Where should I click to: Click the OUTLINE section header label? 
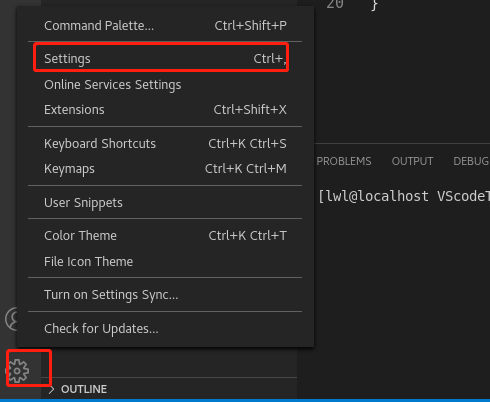tap(84, 389)
